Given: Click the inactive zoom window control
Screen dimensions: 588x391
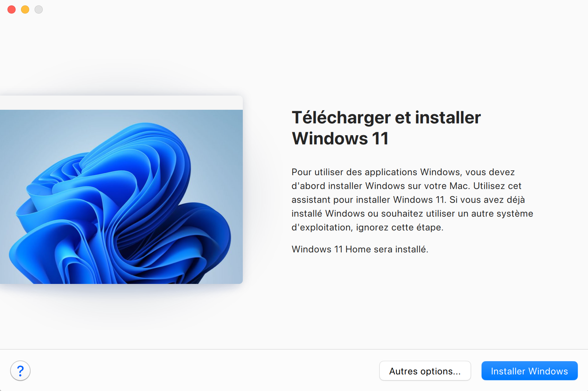Looking at the screenshot, I should [x=38, y=9].
